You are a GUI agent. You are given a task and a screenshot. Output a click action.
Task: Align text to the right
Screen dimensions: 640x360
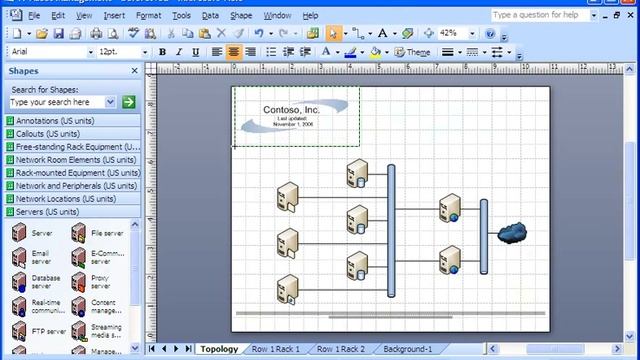click(251, 52)
